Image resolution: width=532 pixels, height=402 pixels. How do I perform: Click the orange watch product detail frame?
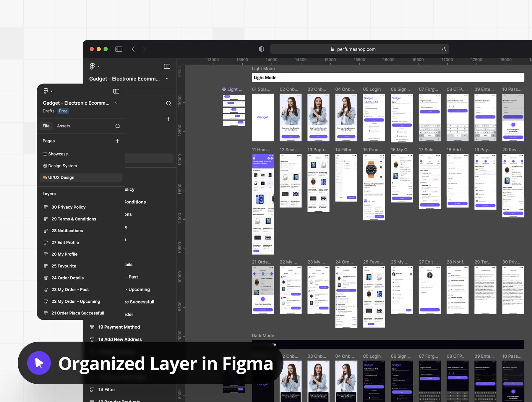point(374,187)
